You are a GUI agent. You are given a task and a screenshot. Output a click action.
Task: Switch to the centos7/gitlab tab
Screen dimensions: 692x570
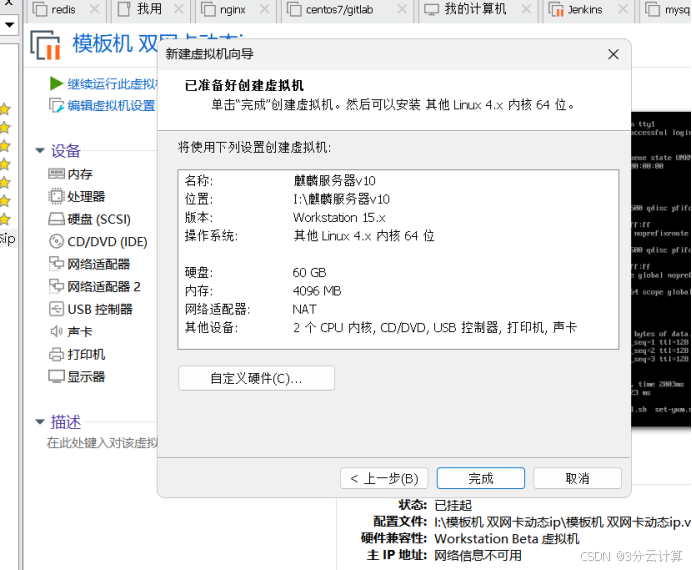point(347,11)
